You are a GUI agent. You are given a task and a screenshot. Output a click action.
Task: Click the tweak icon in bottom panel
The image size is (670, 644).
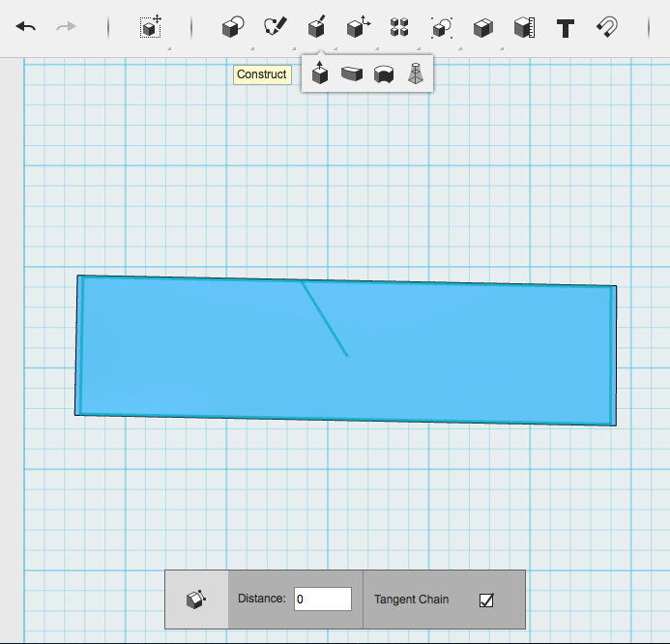(196, 600)
